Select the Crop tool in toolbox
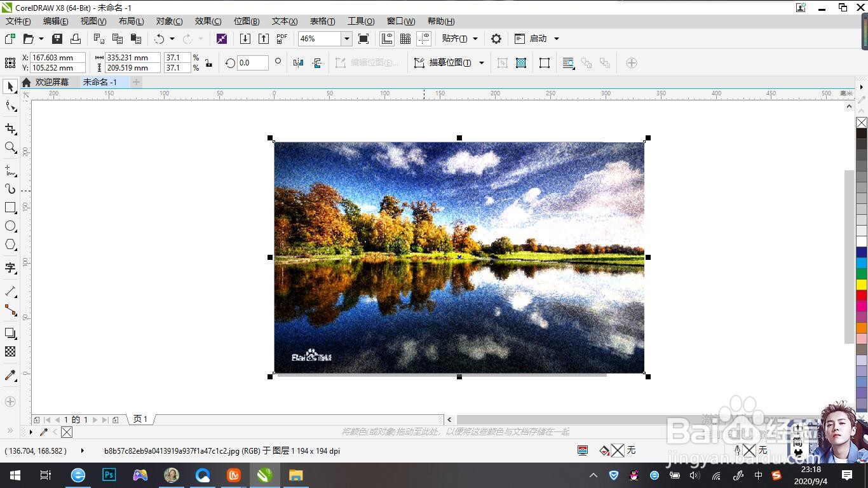 [x=10, y=129]
